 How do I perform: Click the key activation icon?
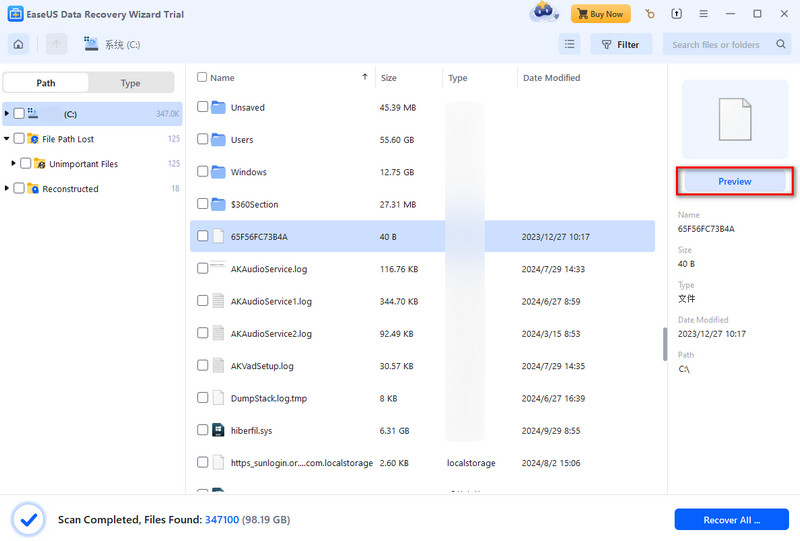[650, 14]
